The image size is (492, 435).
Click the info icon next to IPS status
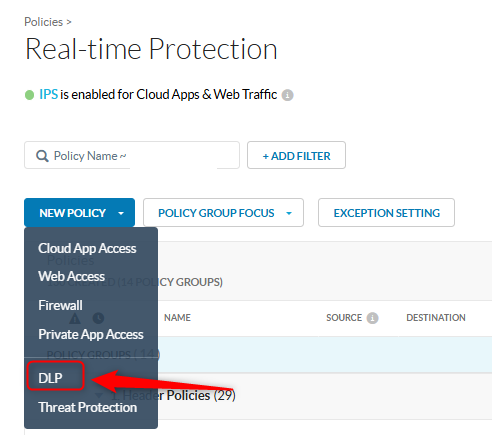[x=287, y=95]
